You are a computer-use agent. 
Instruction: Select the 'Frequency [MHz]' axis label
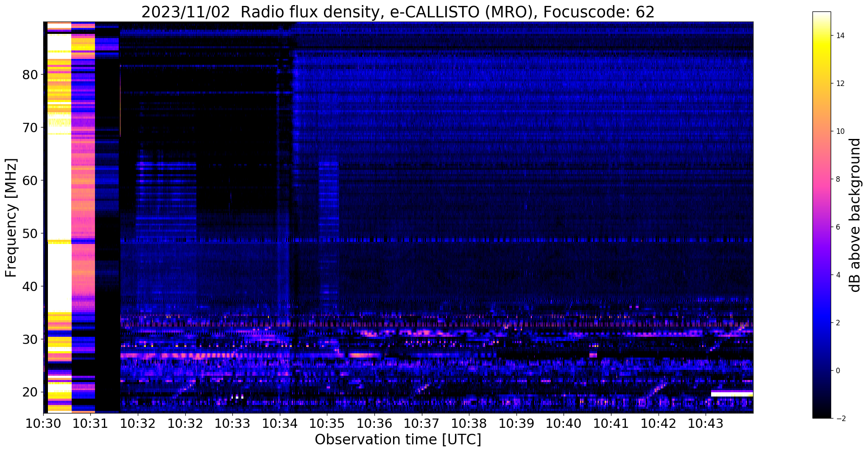pyautogui.click(x=11, y=218)
